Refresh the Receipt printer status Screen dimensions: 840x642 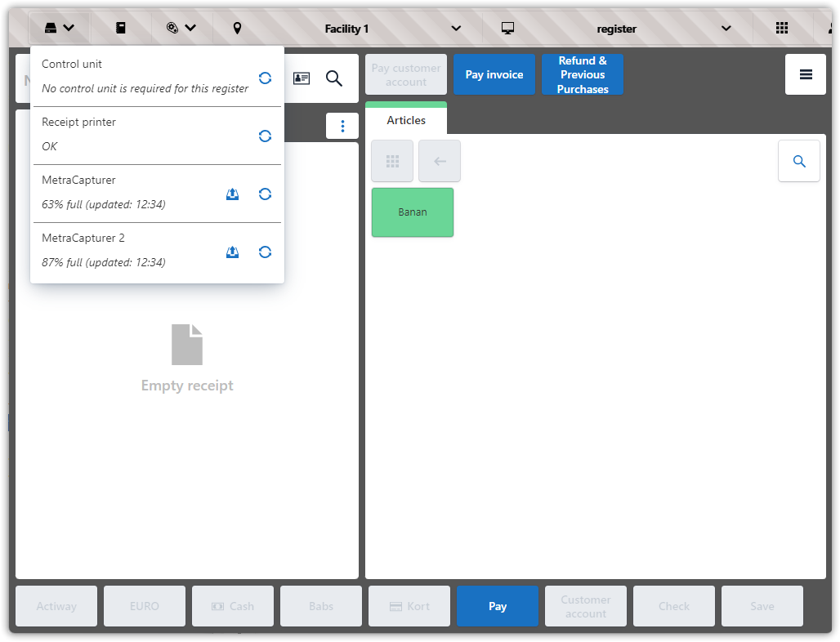tap(265, 136)
